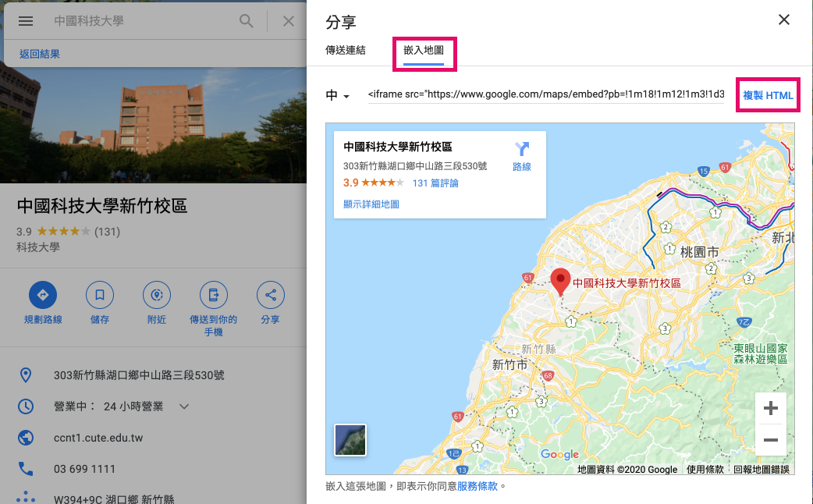Click the phone number 03 699 1111

point(84,469)
